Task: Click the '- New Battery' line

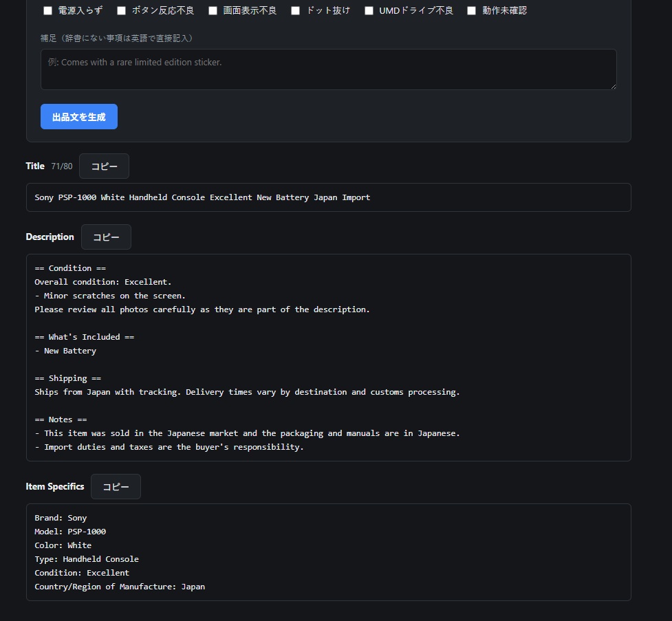Action: [x=65, y=351]
